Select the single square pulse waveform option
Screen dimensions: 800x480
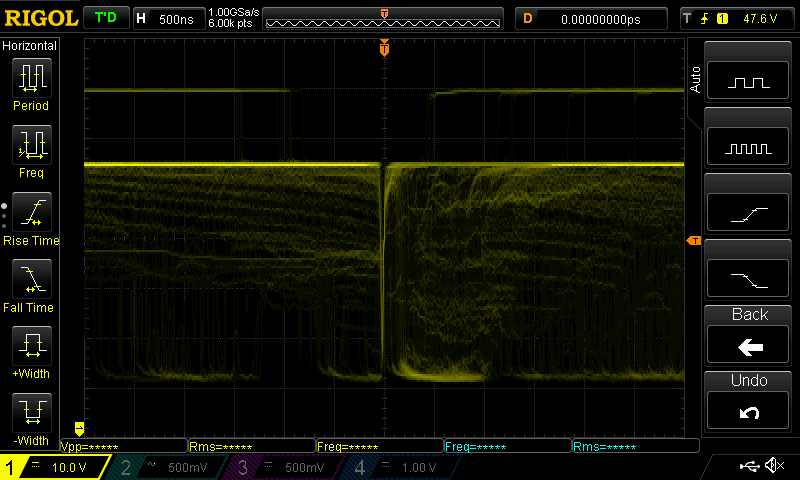(750, 83)
